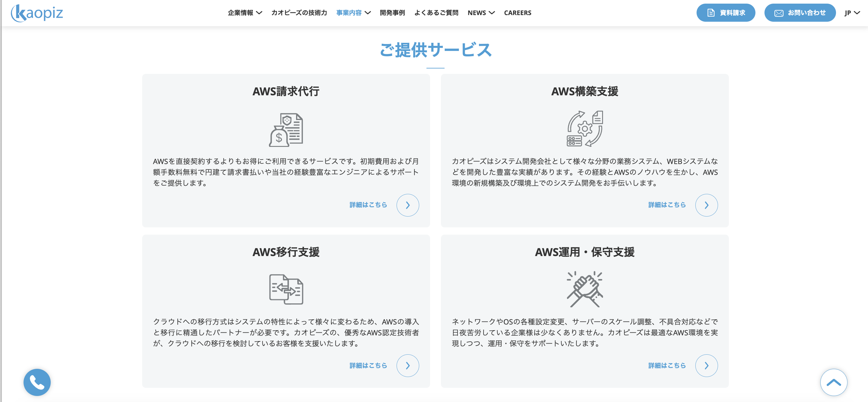Screen dimensions: 868x402
Task: Click the AWS運用・保守支援 card title
Action: tap(585, 252)
